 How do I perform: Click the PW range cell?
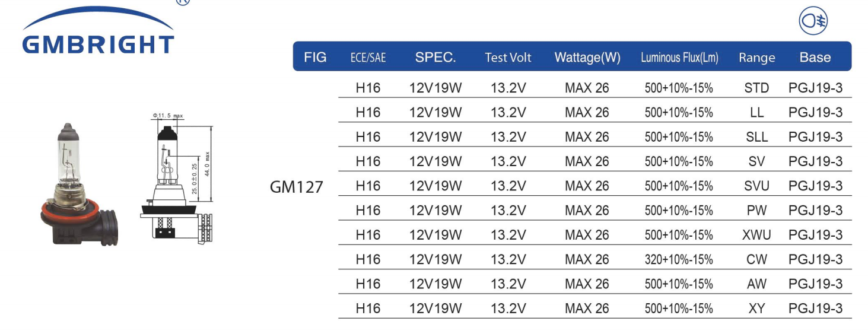click(756, 211)
